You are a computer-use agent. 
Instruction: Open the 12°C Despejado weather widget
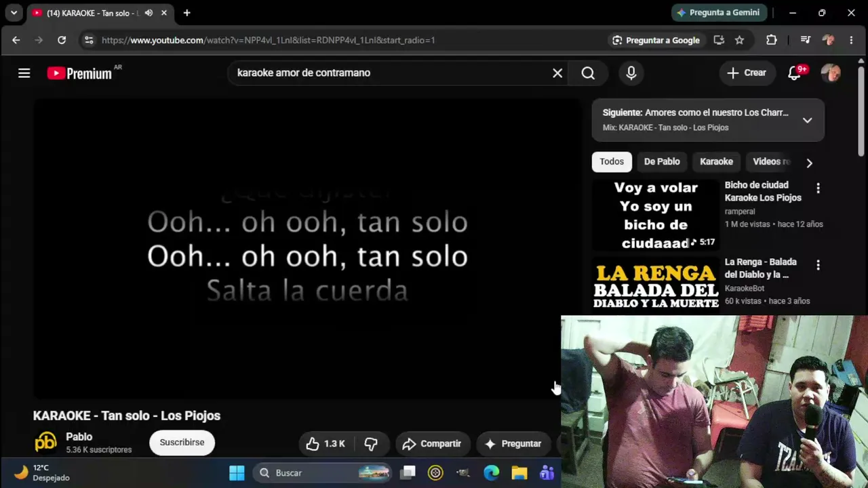click(42, 473)
